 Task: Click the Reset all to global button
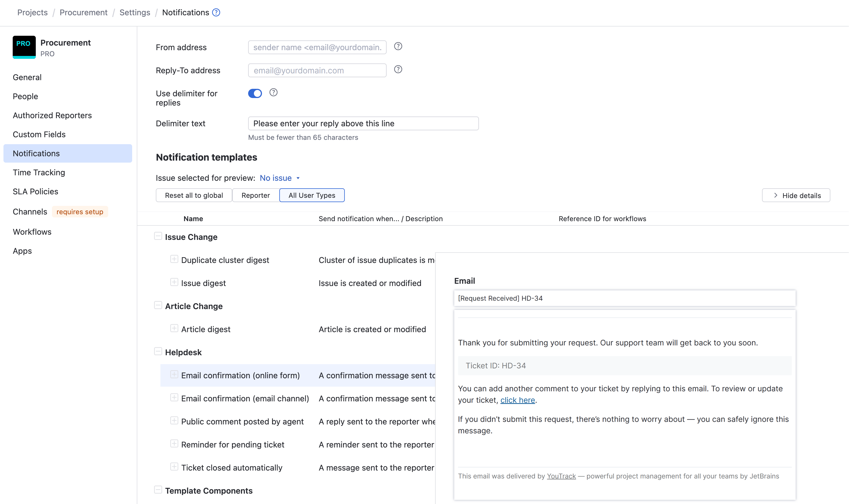tap(194, 195)
